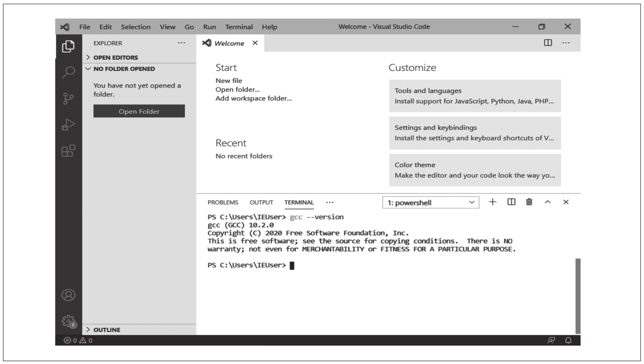The width and height of the screenshot is (644, 364).
Task: Open the Edit menu
Action: [106, 27]
